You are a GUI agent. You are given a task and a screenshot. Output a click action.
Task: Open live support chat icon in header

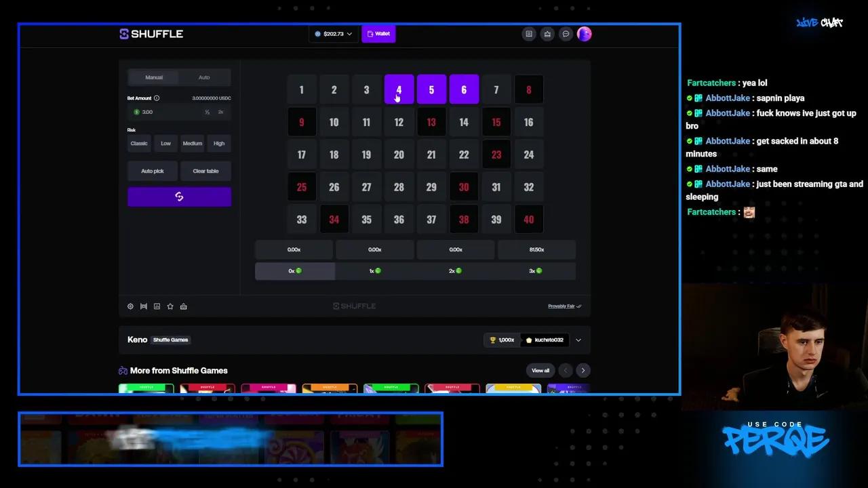click(566, 34)
